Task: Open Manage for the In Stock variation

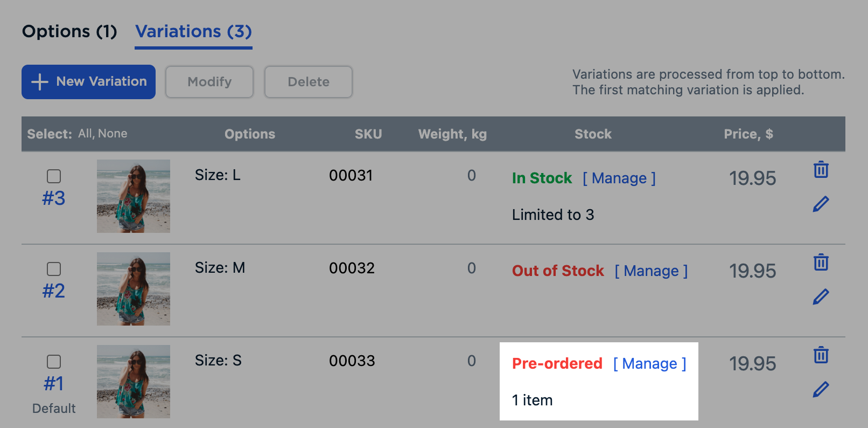Action: [x=619, y=178]
